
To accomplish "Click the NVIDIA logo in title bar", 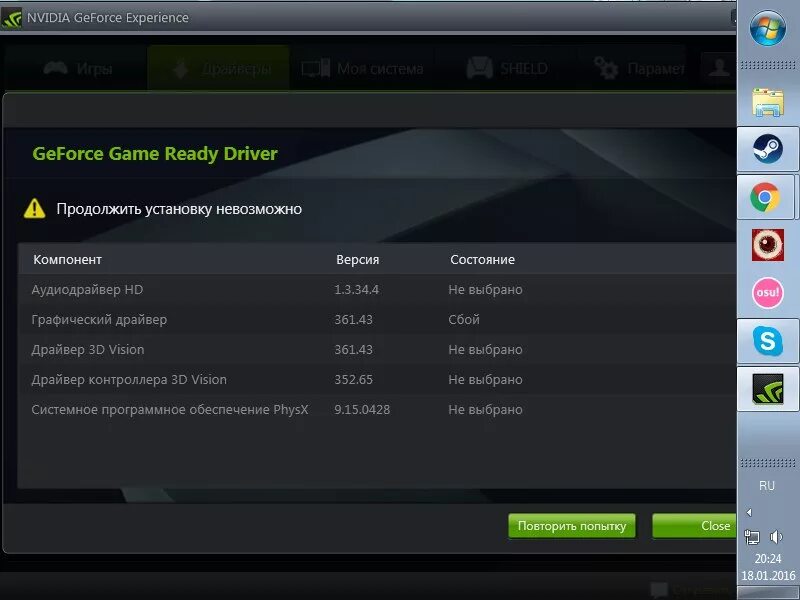I will [11, 18].
